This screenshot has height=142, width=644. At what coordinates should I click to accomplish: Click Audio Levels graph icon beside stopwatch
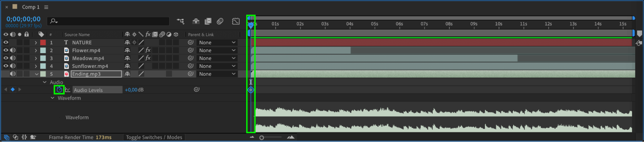[x=68, y=90]
